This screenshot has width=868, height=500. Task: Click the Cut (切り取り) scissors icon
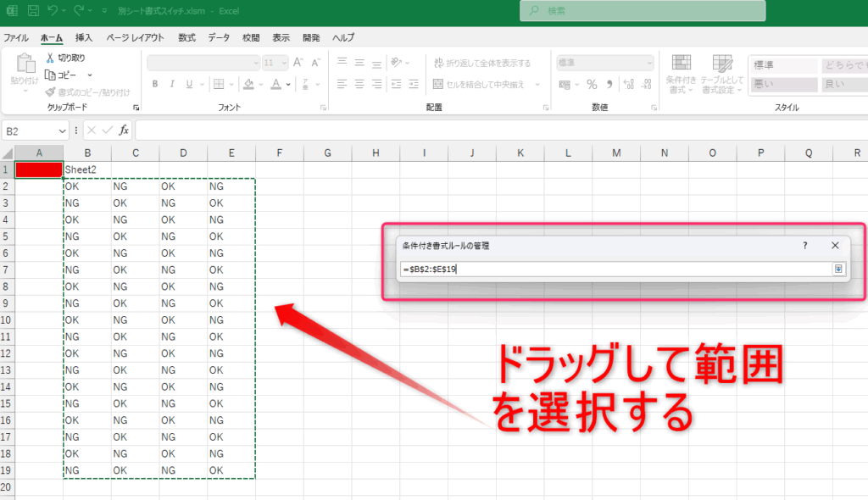pos(51,58)
